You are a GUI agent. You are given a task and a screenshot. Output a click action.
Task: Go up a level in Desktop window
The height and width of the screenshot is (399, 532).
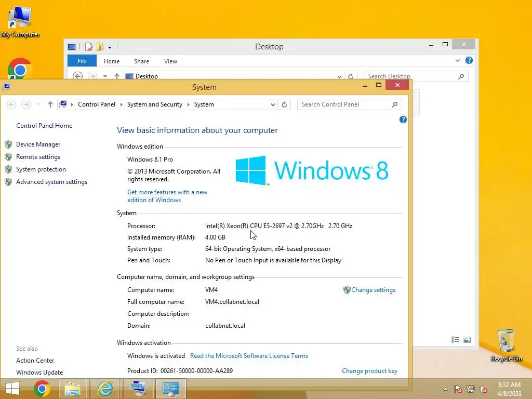coord(117,76)
